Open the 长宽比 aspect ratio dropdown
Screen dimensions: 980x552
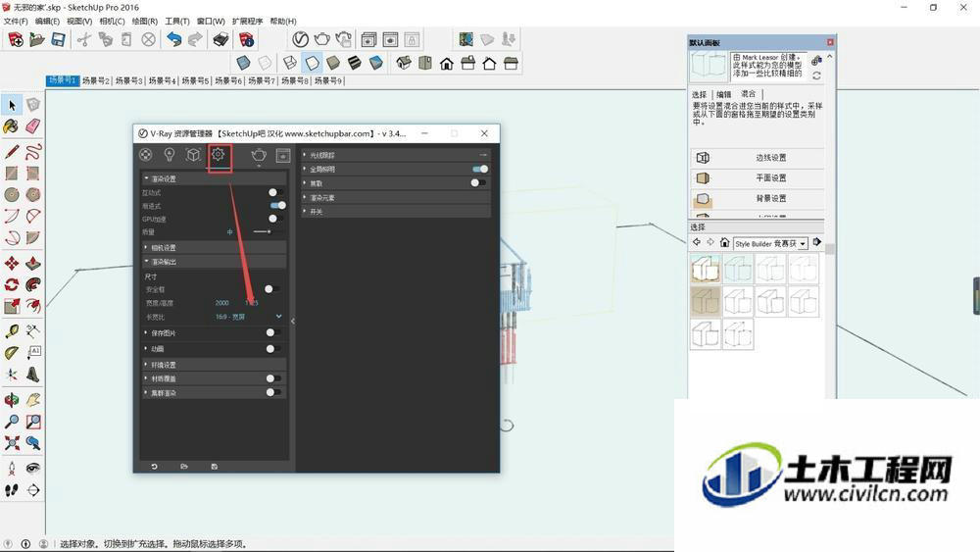click(x=248, y=317)
